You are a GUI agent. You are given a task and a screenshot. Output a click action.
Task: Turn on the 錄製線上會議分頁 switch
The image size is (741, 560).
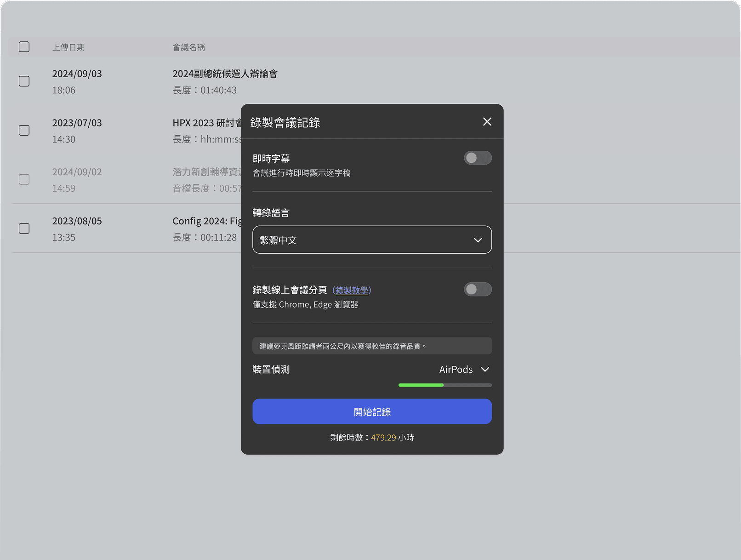[x=477, y=290]
